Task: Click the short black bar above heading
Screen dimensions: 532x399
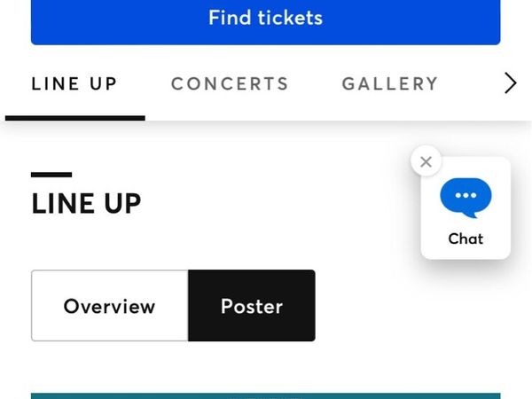Action: pos(51,175)
